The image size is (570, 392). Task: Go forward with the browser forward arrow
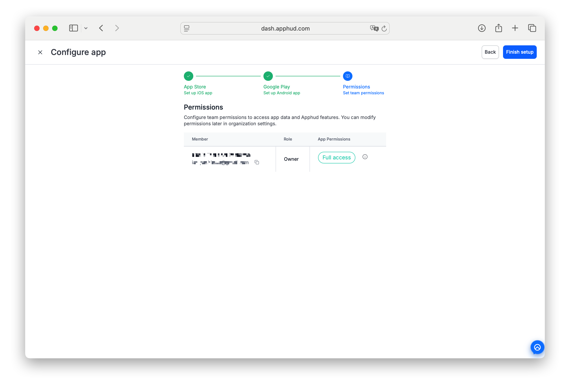click(117, 28)
